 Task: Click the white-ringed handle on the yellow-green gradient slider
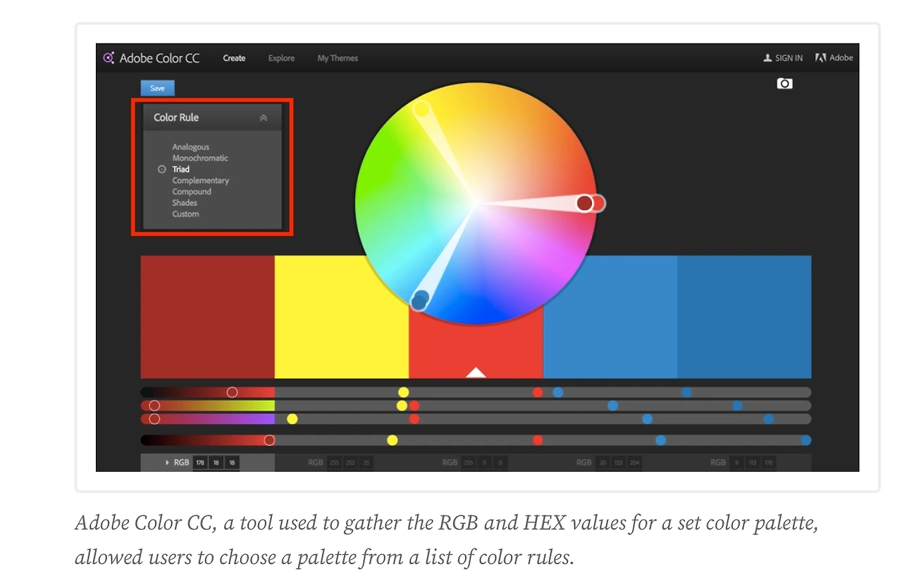click(x=154, y=406)
